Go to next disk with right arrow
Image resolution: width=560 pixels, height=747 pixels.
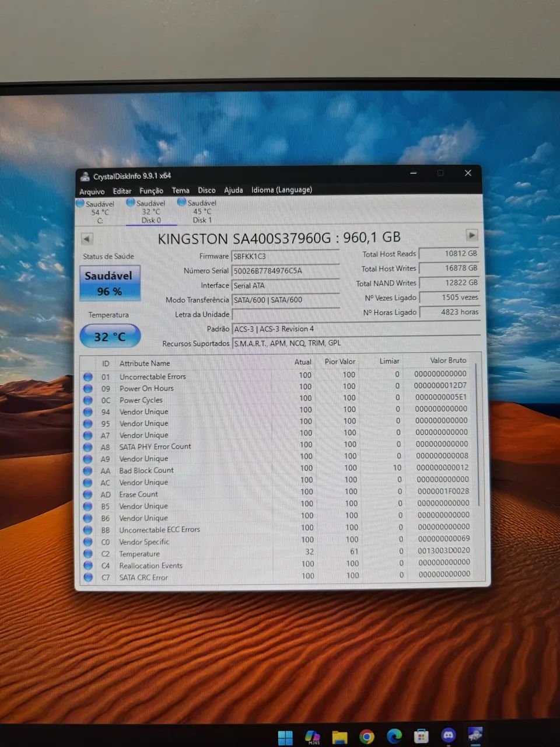point(472,235)
